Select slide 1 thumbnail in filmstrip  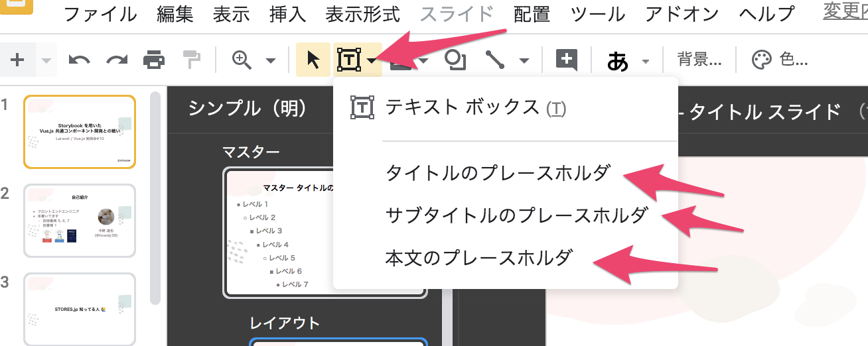coord(80,132)
